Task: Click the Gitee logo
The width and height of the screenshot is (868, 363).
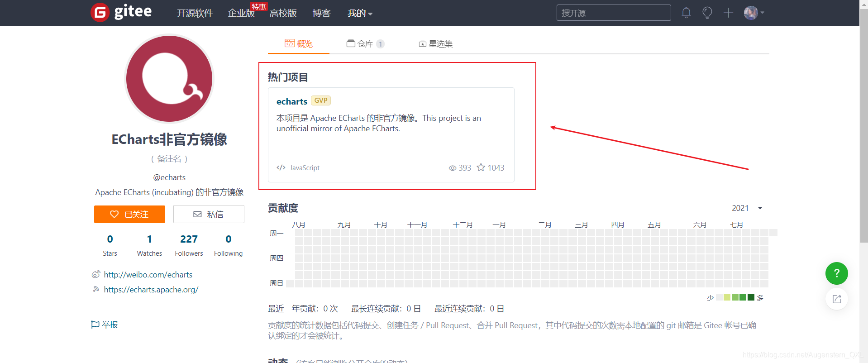Action: [121, 12]
